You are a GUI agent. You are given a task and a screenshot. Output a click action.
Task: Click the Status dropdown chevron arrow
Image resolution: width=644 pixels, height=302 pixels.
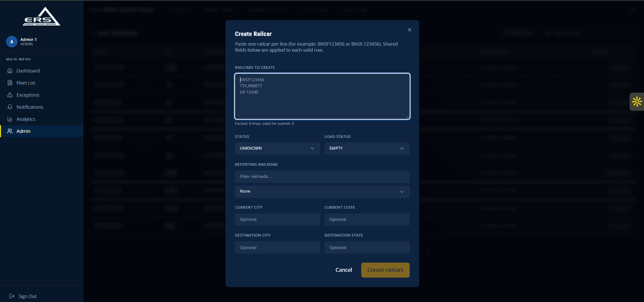tap(312, 148)
